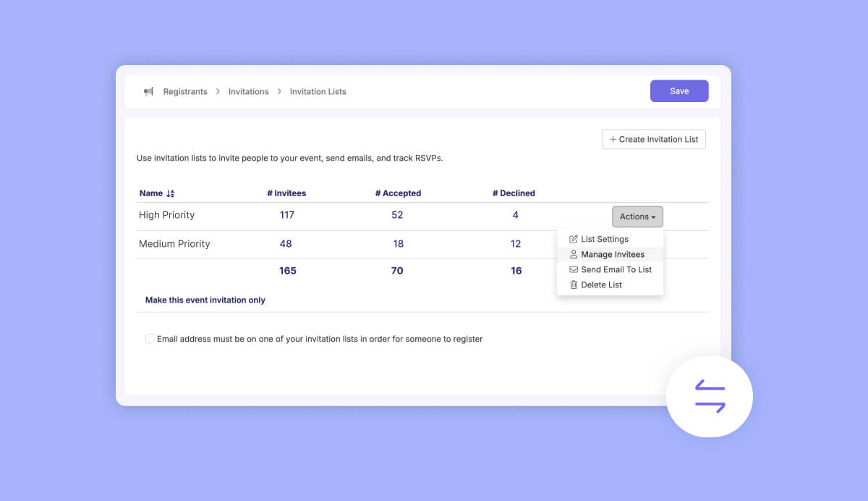
Task: Choose Send Email To List from menu
Action: (x=616, y=269)
